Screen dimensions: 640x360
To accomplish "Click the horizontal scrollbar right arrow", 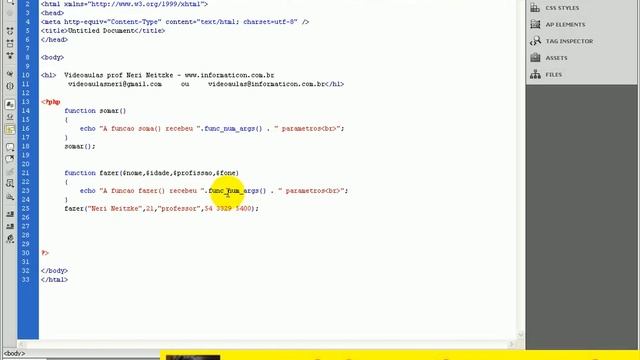I will [x=511, y=344].
